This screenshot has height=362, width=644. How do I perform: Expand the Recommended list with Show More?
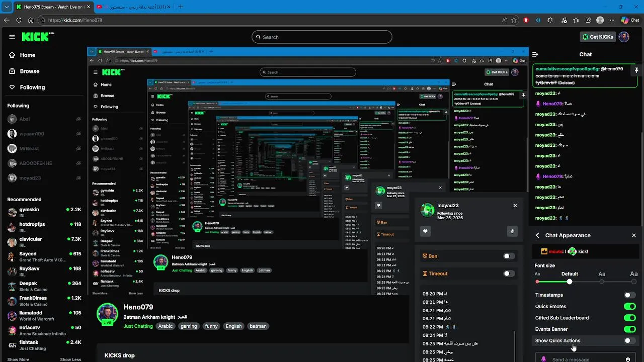coord(18,359)
